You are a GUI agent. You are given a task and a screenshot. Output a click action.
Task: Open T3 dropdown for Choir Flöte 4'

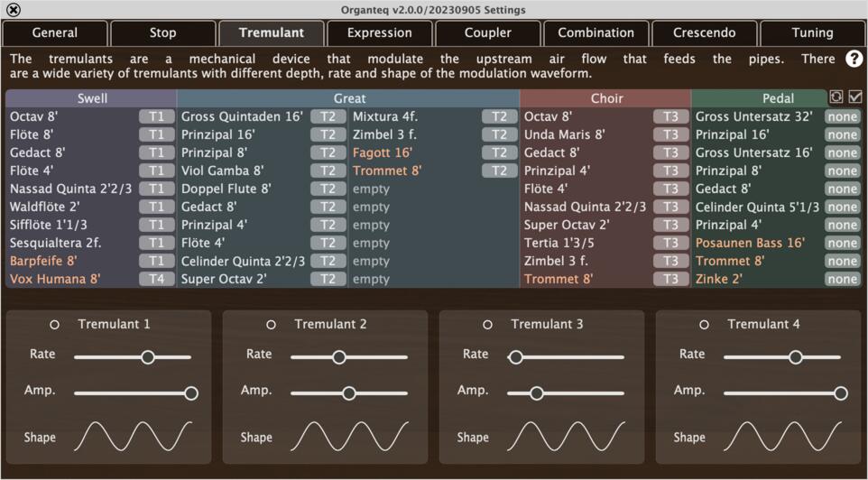[x=671, y=189]
